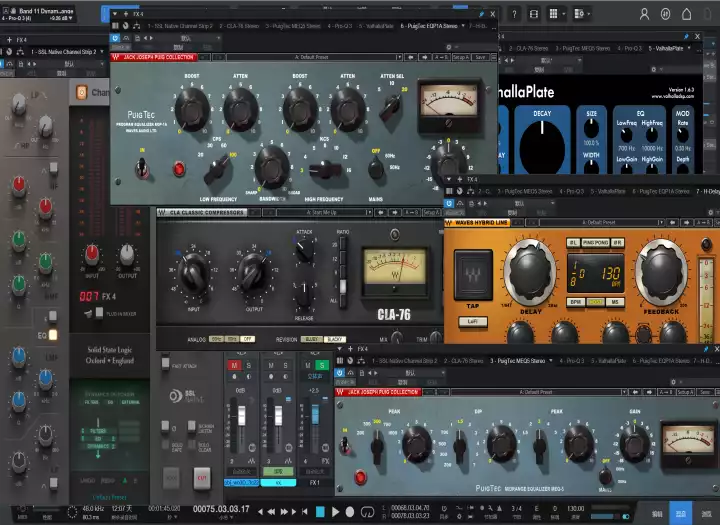The image size is (720, 525).
Task: Click the CUT button on the SSL channel strip
Action: coord(202,478)
